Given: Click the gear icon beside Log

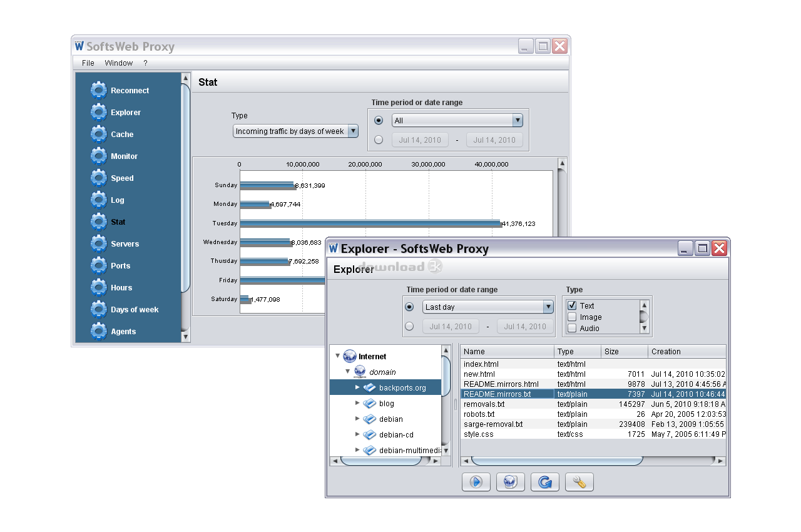Looking at the screenshot, I should 98,200.
